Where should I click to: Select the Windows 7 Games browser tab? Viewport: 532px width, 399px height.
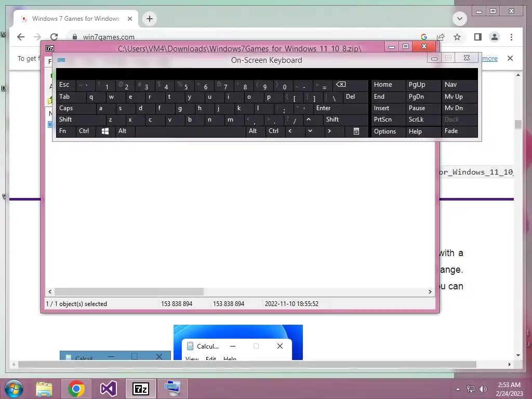(x=76, y=19)
